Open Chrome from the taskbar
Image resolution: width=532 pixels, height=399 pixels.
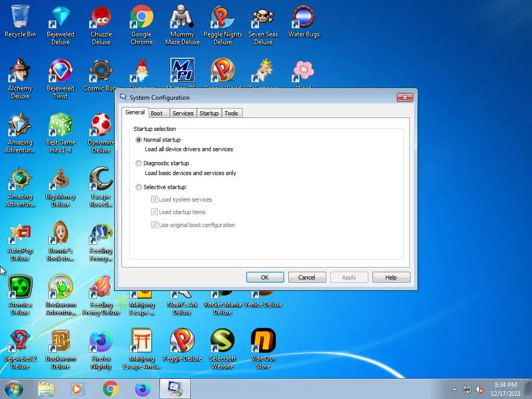110,389
